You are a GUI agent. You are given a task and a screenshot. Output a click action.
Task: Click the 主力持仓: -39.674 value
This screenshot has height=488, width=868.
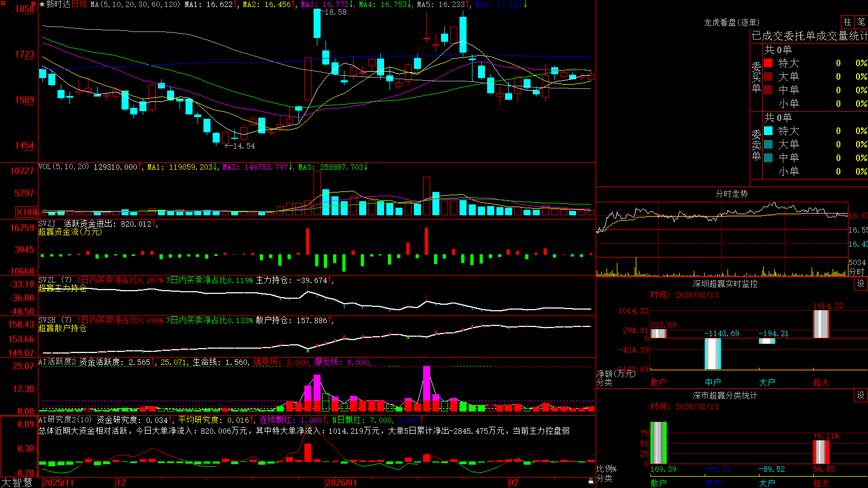[294, 280]
